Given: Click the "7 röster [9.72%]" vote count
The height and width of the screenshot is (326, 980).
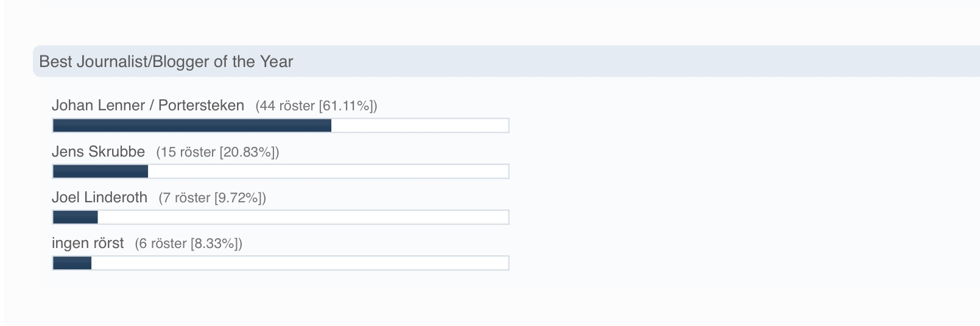Looking at the screenshot, I should (212, 198).
